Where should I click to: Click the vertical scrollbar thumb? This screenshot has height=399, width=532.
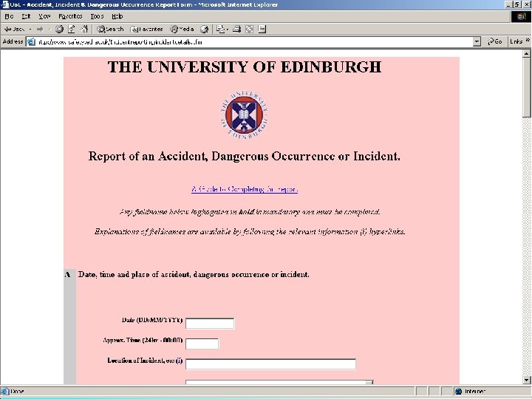click(527, 87)
